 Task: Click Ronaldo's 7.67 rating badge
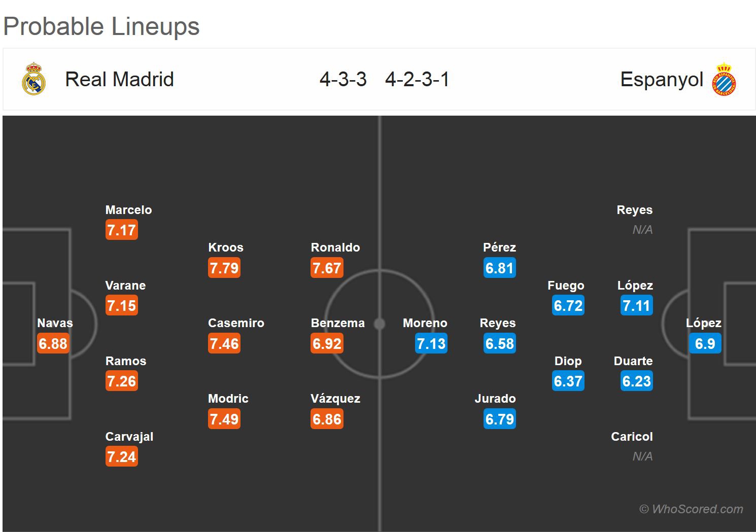(327, 268)
